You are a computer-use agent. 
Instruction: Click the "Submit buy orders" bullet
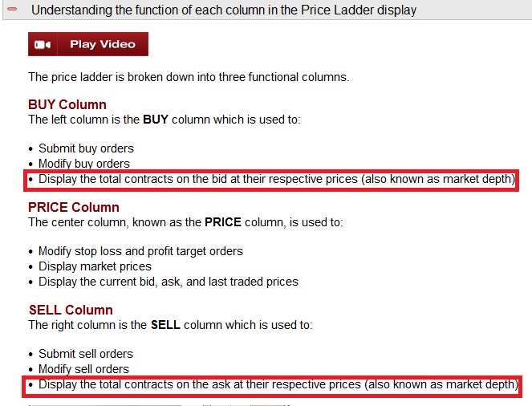tap(86, 148)
